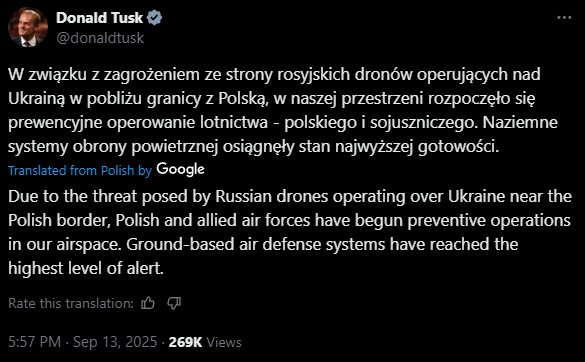
Task: Open Donald Tusk's profile picture
Action: pyautogui.click(x=28, y=28)
